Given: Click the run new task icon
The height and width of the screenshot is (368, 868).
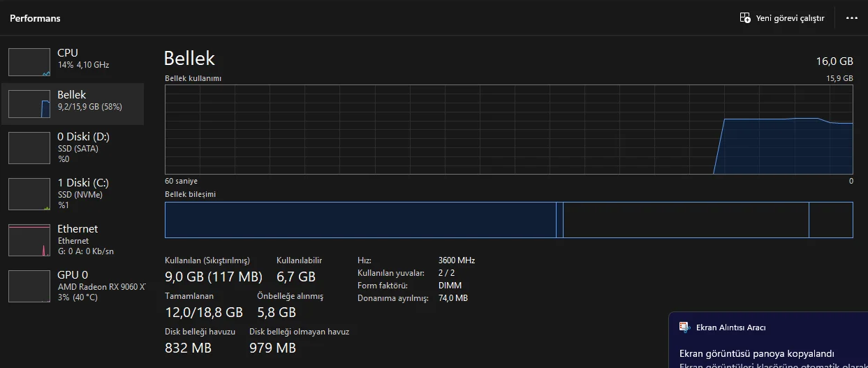Looking at the screenshot, I should [745, 18].
